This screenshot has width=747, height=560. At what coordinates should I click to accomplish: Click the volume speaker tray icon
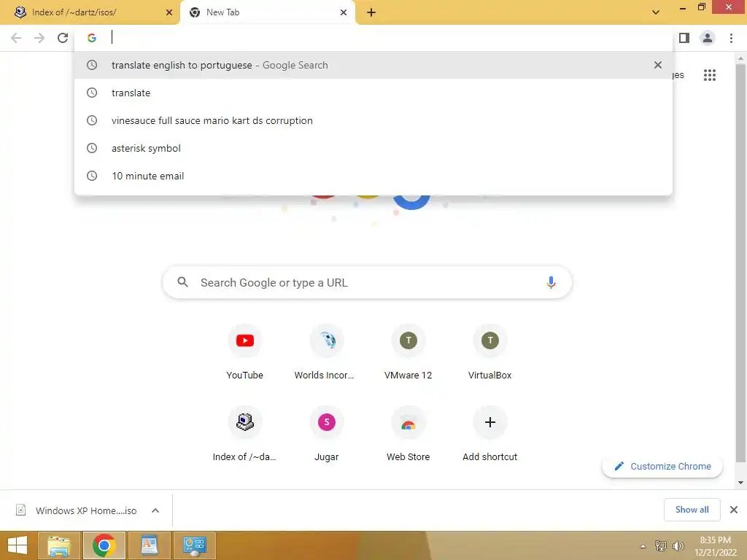point(678,546)
